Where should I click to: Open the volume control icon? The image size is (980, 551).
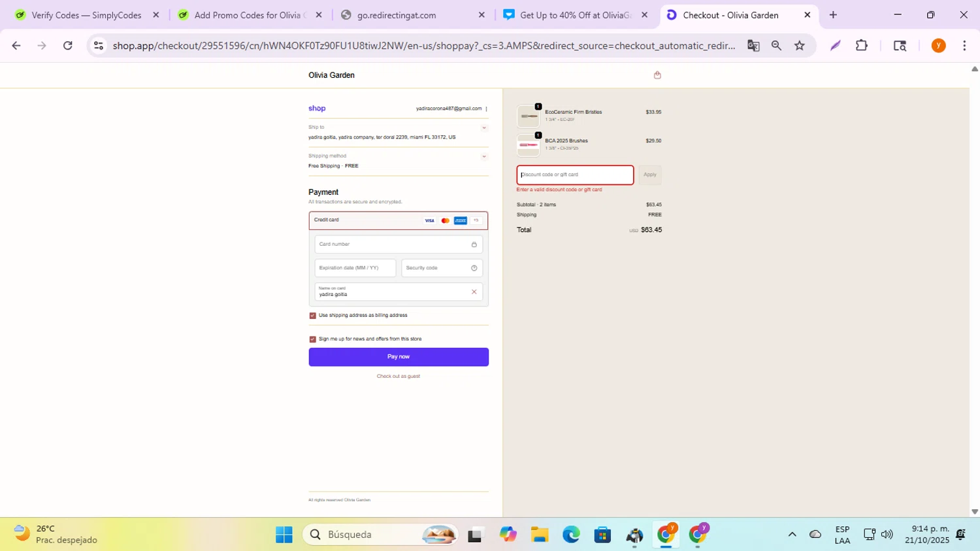[x=887, y=535]
